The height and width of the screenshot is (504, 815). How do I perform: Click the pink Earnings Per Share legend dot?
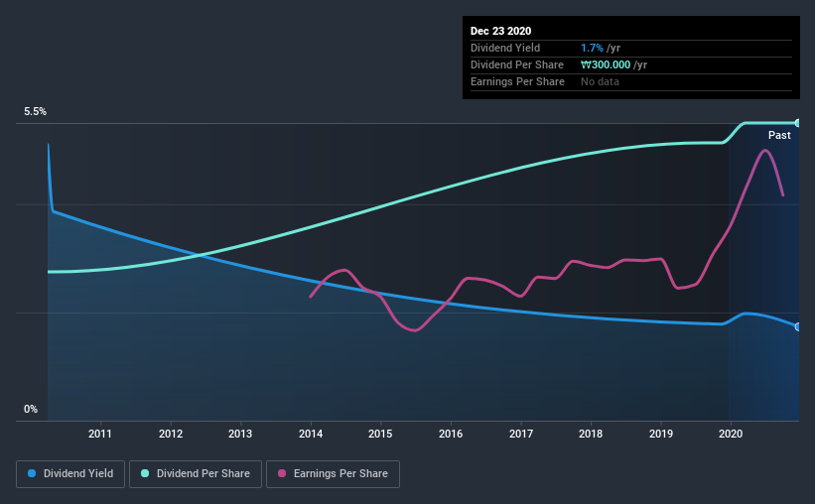282,473
